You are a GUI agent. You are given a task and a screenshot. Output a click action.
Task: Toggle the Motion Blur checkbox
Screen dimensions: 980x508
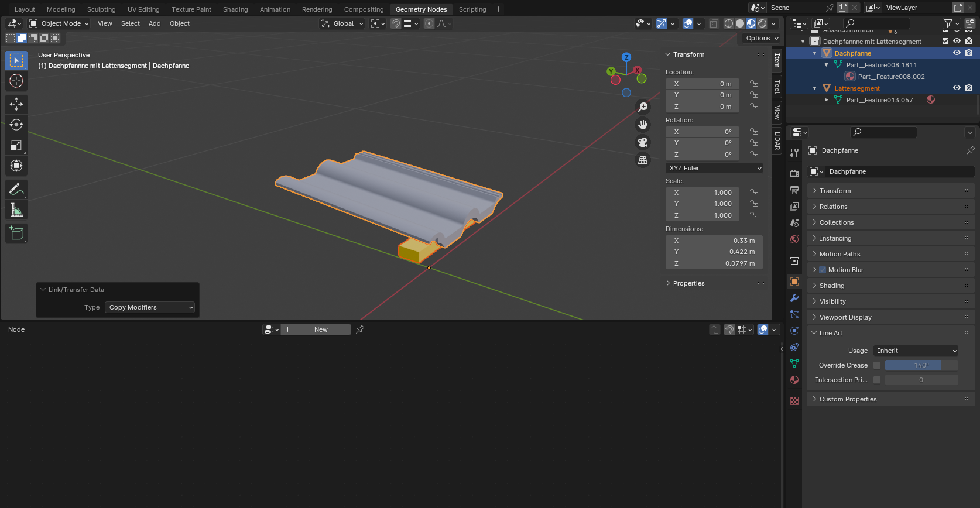coord(823,270)
